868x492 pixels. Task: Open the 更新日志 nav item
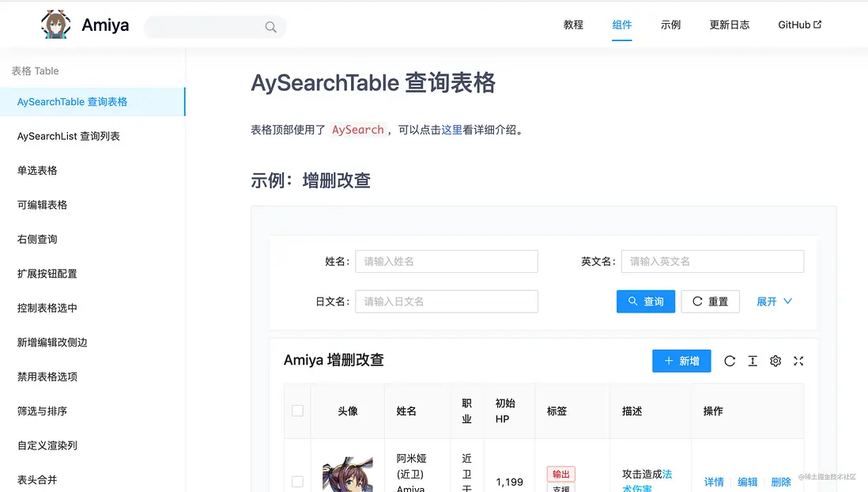coord(729,25)
